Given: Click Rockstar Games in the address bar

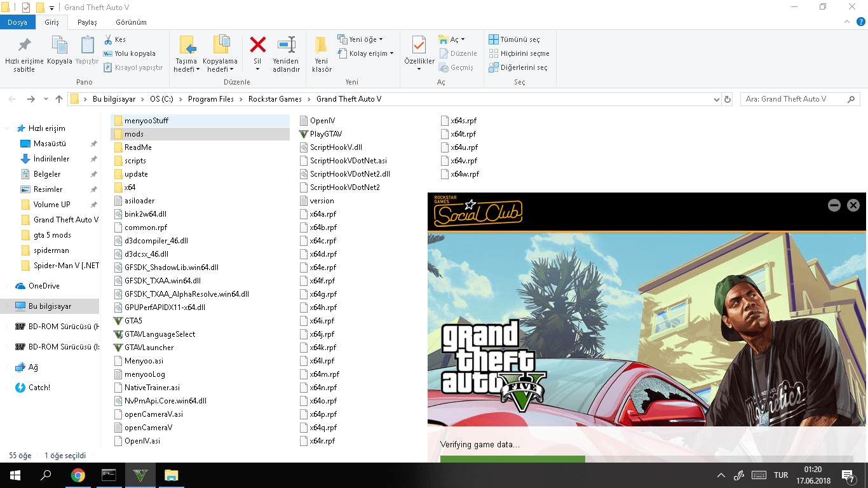Looking at the screenshot, I should tap(275, 99).
